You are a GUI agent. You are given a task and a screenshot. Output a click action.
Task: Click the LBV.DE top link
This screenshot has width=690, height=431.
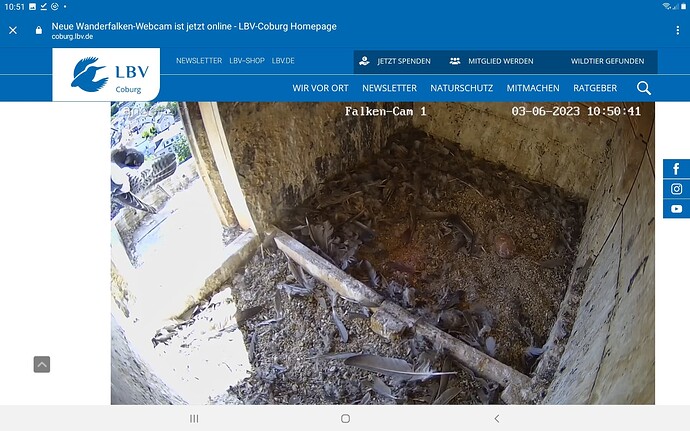pos(283,61)
